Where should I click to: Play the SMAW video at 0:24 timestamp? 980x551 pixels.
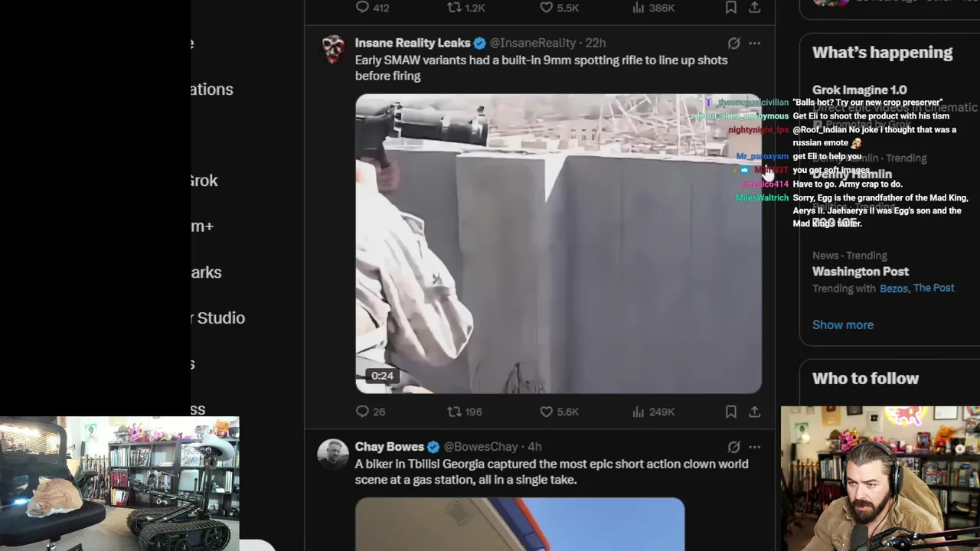point(558,243)
